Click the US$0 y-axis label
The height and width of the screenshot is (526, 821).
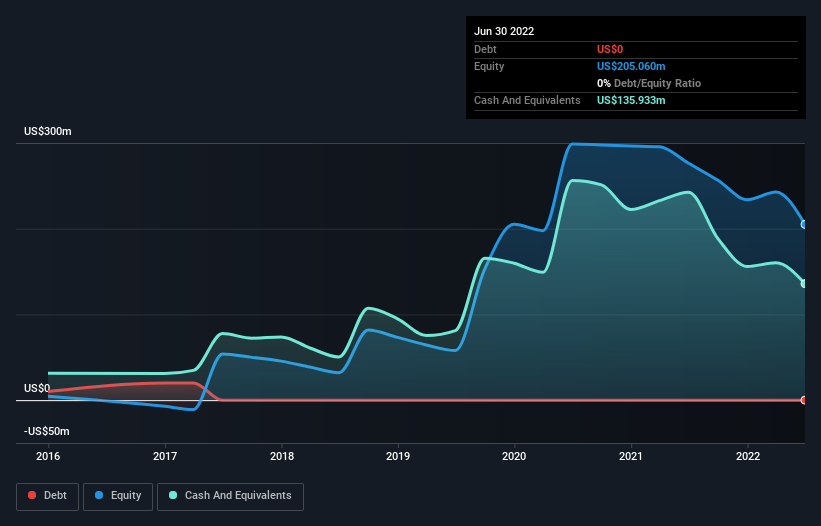(x=37, y=388)
